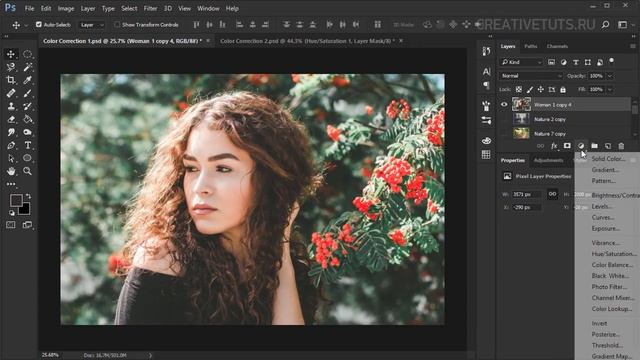Select the Horizontal Type tool

(x=27, y=145)
